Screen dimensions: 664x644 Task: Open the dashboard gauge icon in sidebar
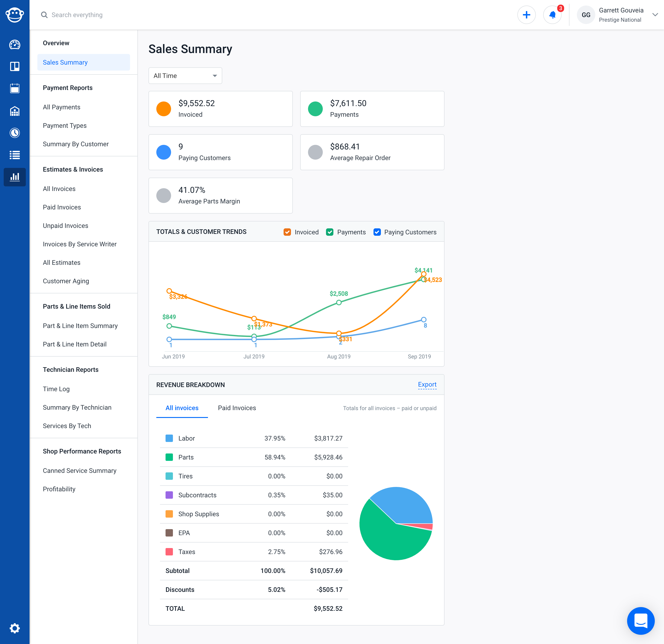[15, 45]
